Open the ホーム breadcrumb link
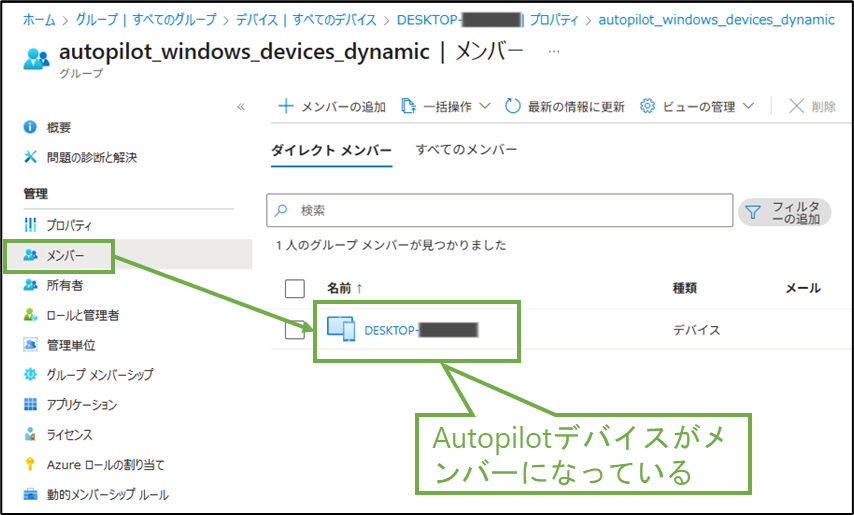 click(39, 20)
